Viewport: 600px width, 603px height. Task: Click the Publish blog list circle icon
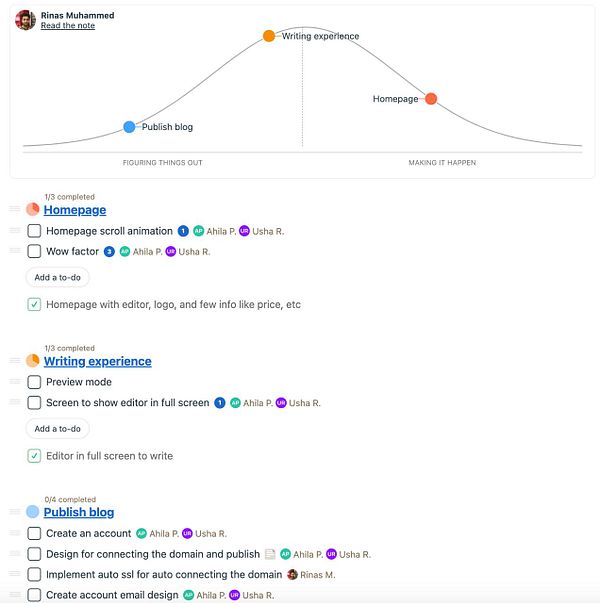(33, 512)
